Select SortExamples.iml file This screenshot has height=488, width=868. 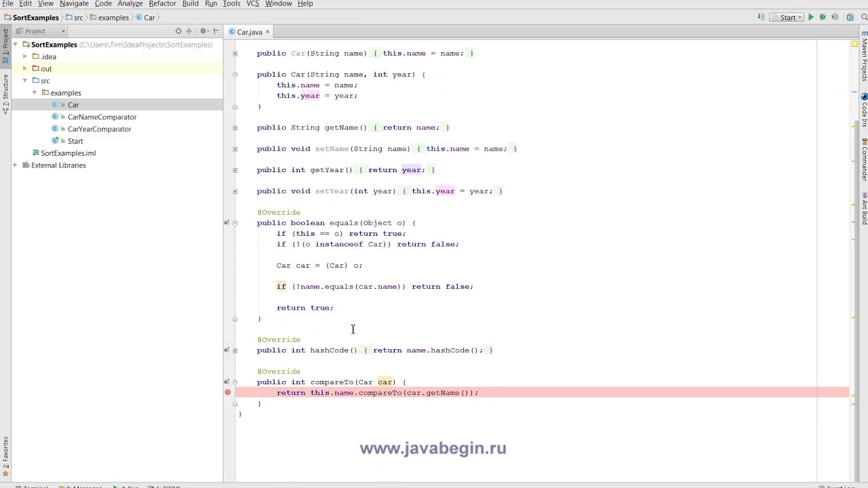point(68,153)
